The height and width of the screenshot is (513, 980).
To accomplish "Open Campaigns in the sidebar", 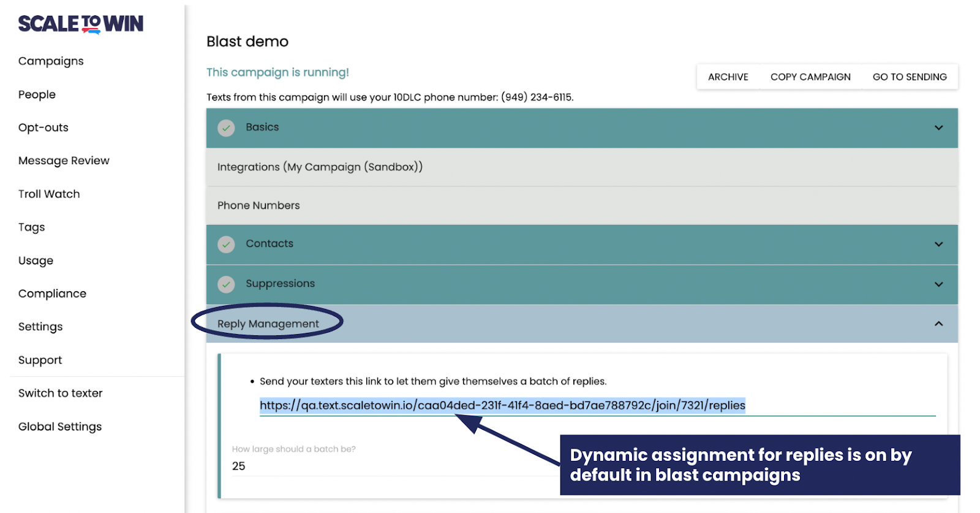I will point(51,61).
